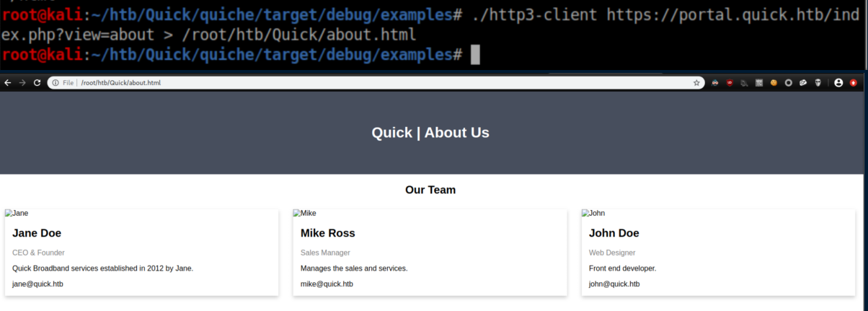The height and width of the screenshot is (311, 868).
Task: Click the john@quick.htb email address
Action: pos(614,284)
